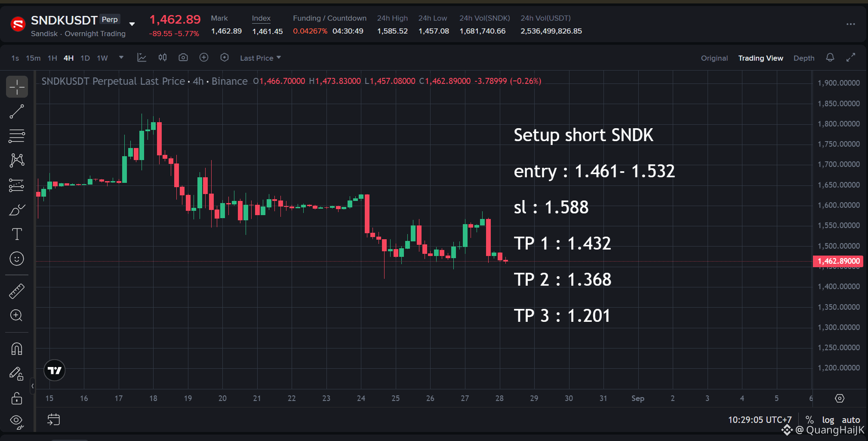Click the 24h High value 1,585.52

(392, 31)
